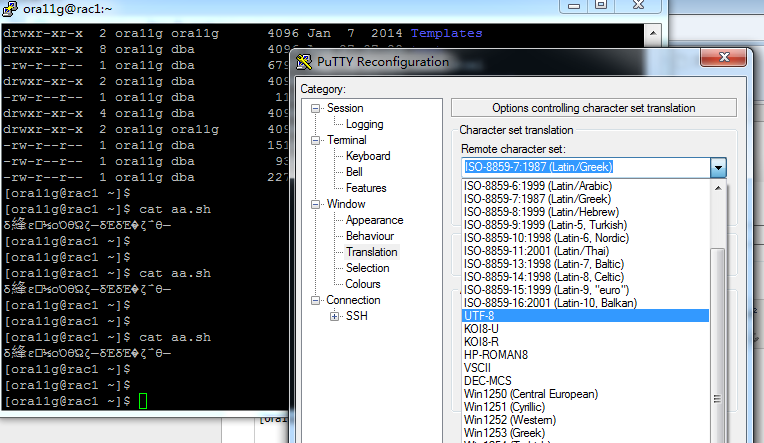Click the Remote character set combo field
The image size is (764, 443).
click(x=585, y=167)
